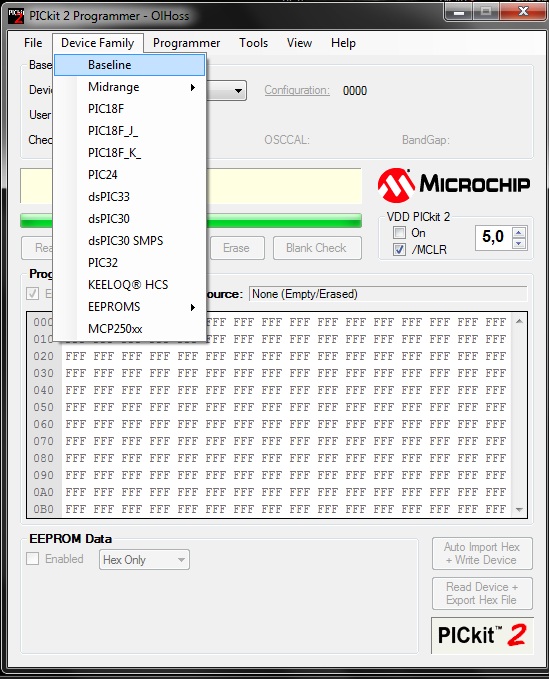Expand the Midrange submenu

point(129,87)
